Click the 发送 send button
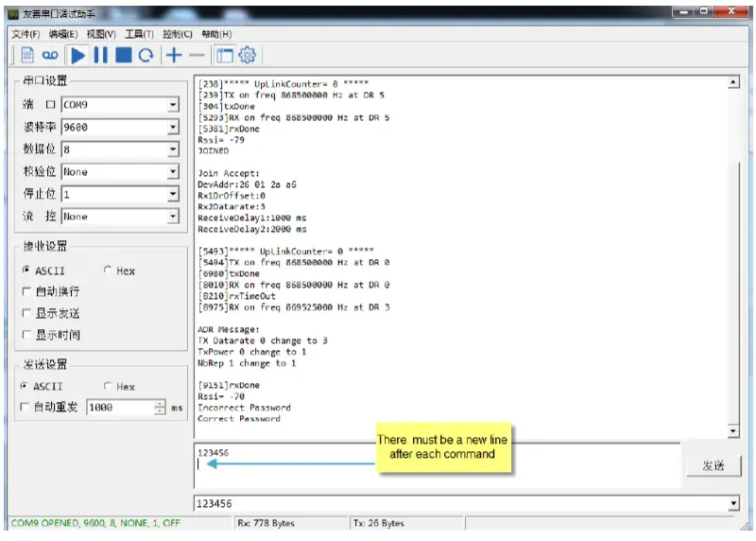The width and height of the screenshot is (756, 541). 713,466
